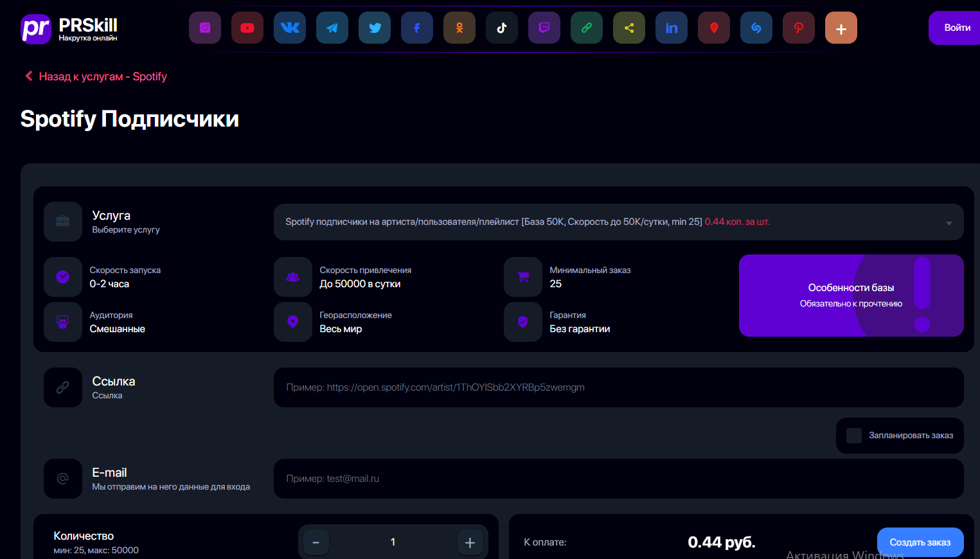This screenshot has height=559, width=980.
Task: Click the PRSkill logo
Action: click(69, 29)
